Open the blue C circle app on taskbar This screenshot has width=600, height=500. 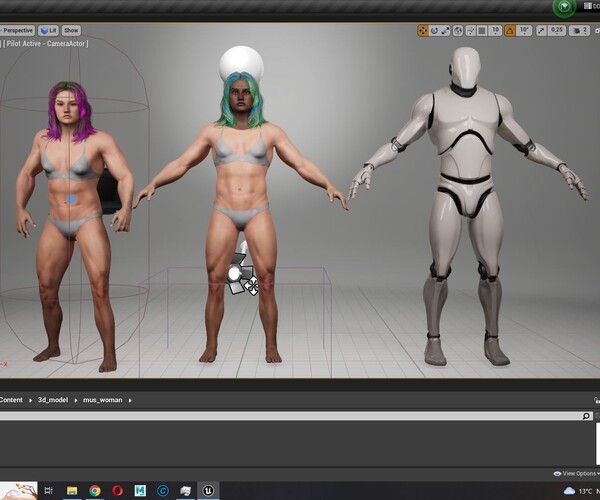[x=163, y=490]
